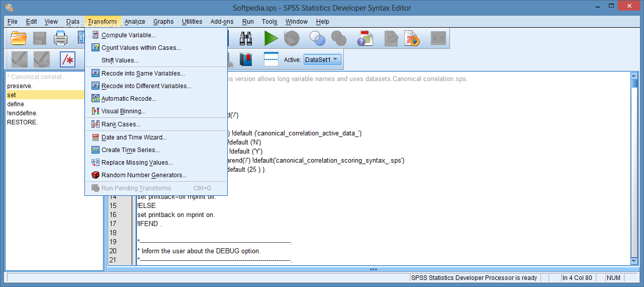The width and height of the screenshot is (644, 287).
Task: Click the document with orange play icon
Action: 413,38
